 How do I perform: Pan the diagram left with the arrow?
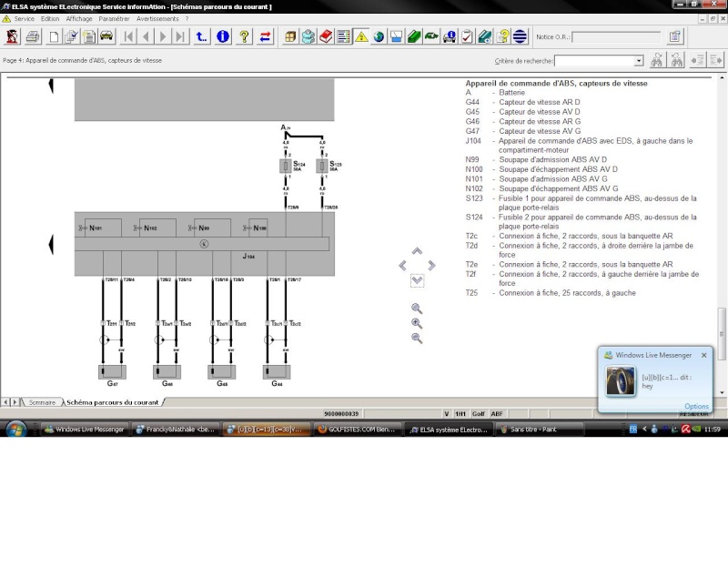(x=402, y=265)
